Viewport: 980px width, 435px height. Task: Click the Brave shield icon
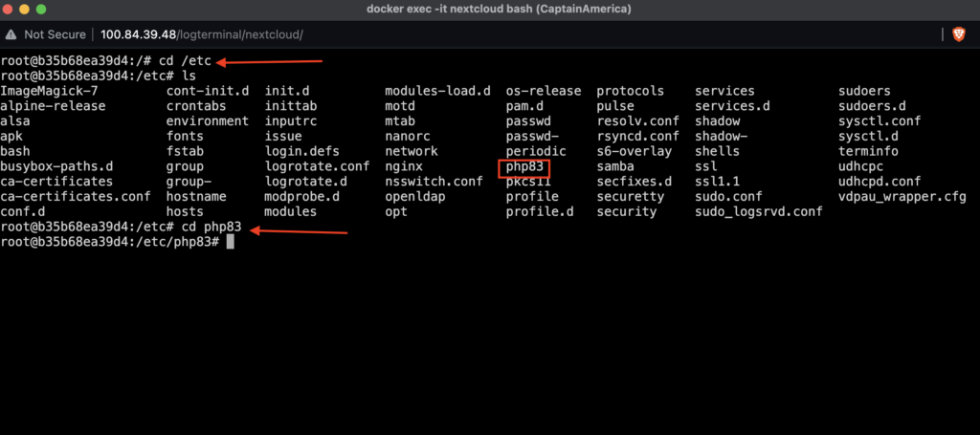point(959,34)
